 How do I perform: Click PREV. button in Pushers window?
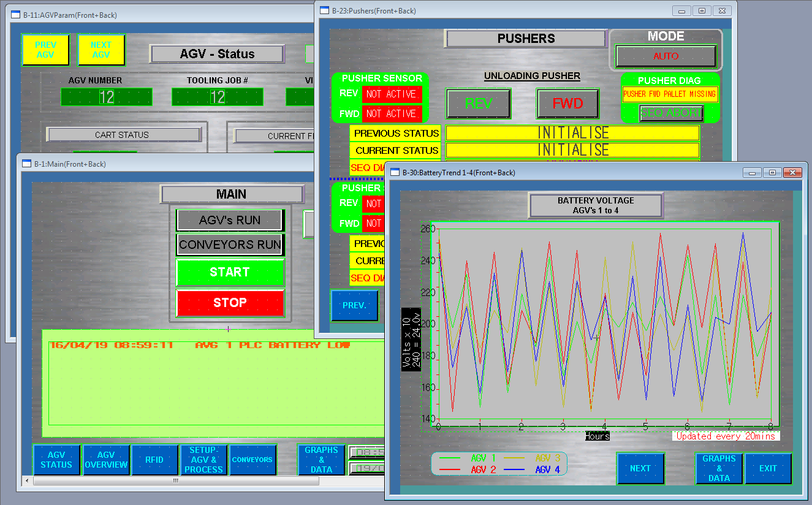click(355, 305)
